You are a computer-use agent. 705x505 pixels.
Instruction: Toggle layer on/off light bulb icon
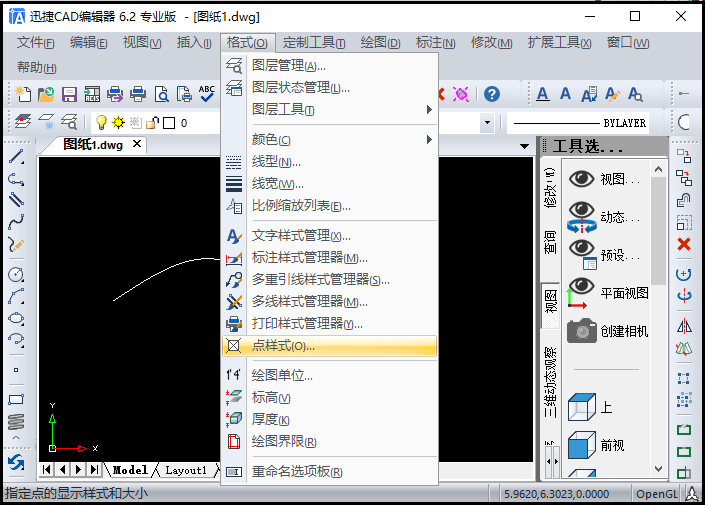(x=101, y=122)
